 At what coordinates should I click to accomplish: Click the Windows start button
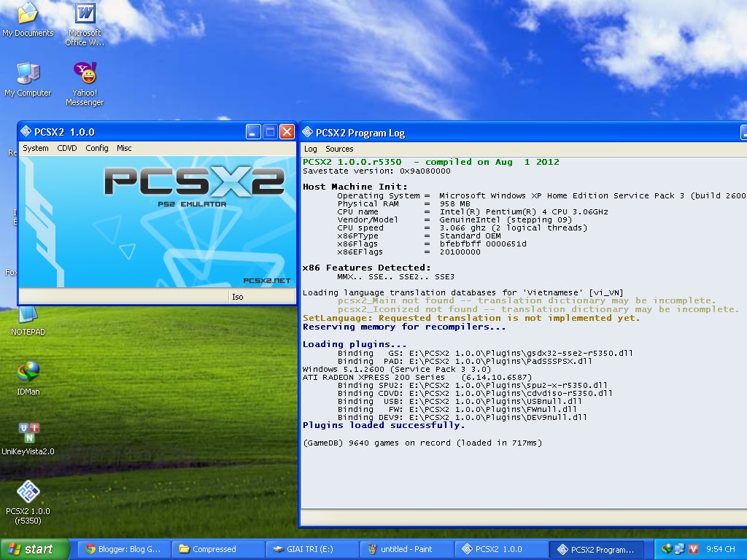[34, 549]
